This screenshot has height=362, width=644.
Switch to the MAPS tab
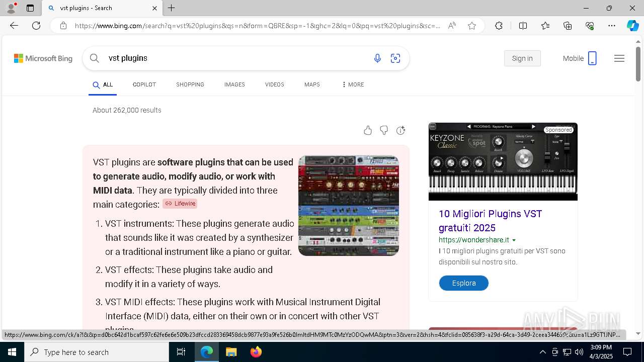pyautogui.click(x=312, y=84)
